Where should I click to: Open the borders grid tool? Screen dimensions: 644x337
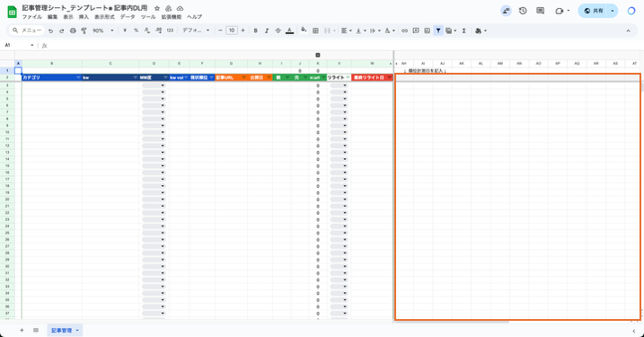315,31
